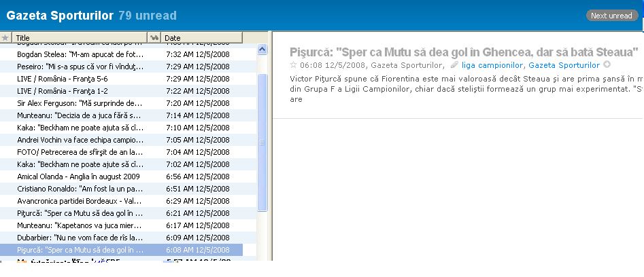Select 'Cristiano Ronaldo' article in list
Viewport: 644px width, 277px height.
[80, 189]
